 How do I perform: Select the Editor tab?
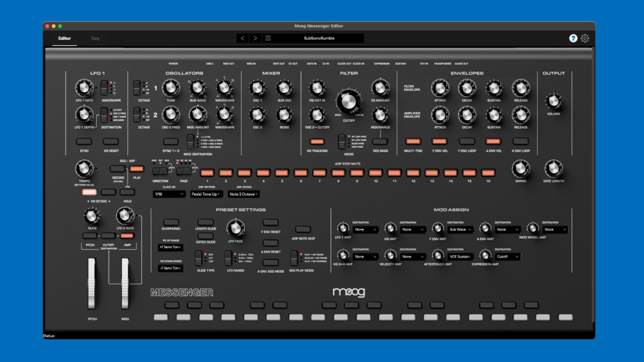click(x=64, y=39)
